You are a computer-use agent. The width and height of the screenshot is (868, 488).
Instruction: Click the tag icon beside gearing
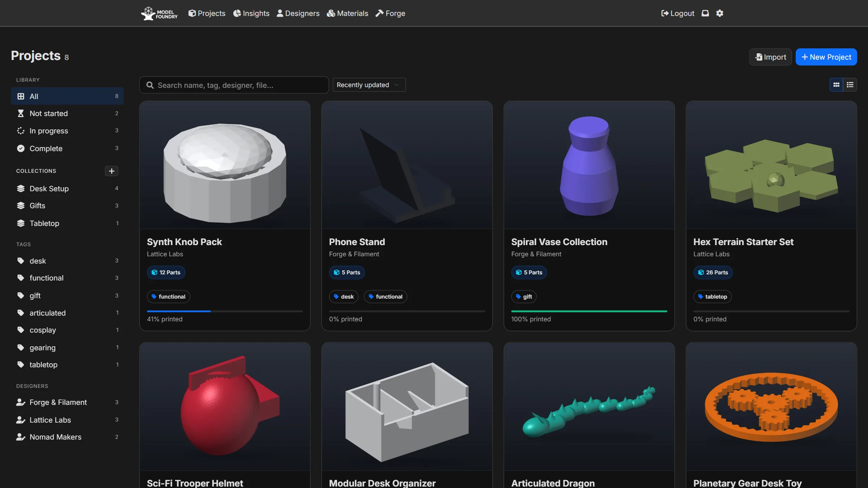[x=21, y=348]
